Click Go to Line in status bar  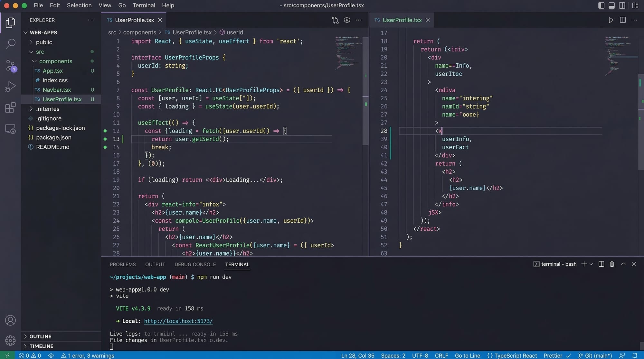467,355
